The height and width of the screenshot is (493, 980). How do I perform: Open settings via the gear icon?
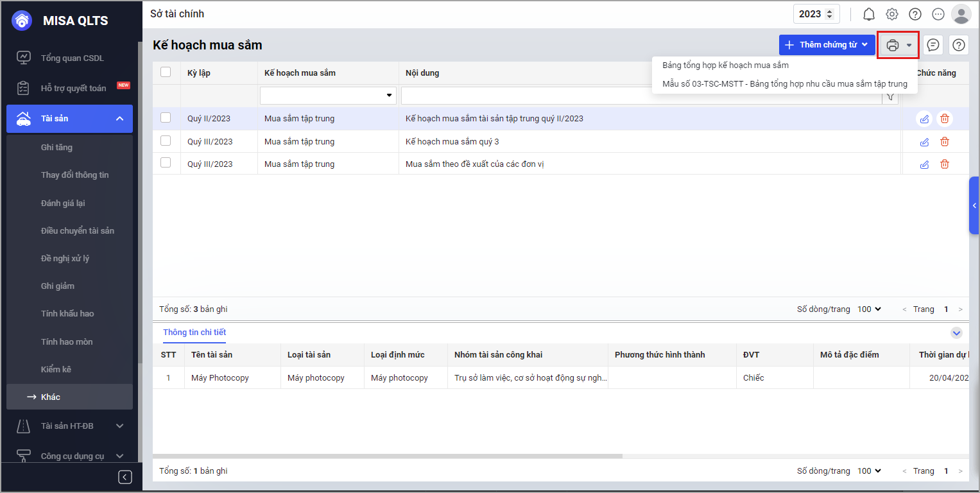892,14
